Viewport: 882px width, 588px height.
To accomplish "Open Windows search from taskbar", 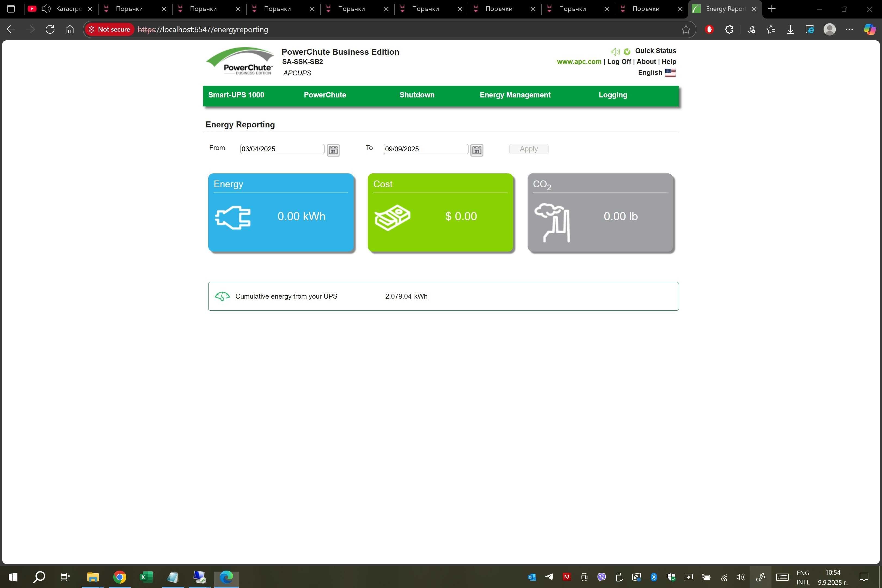I will pyautogui.click(x=39, y=577).
